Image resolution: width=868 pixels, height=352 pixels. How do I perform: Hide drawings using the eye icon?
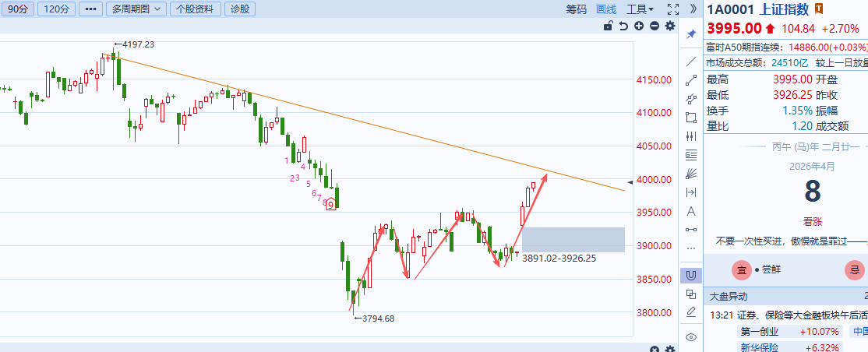pyautogui.click(x=690, y=337)
